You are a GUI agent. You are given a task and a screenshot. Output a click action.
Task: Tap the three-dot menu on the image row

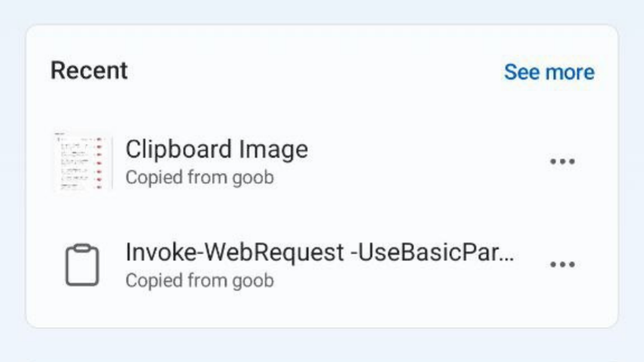pos(562,161)
